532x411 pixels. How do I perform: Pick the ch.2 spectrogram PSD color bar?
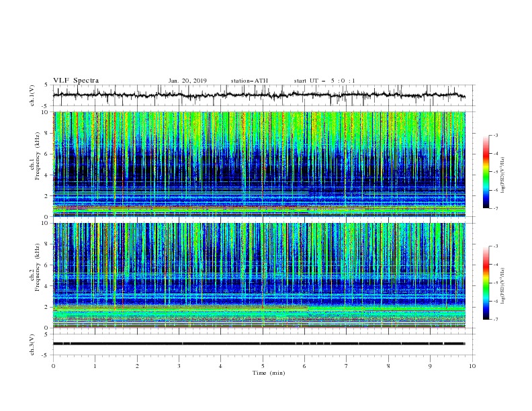coord(486,283)
